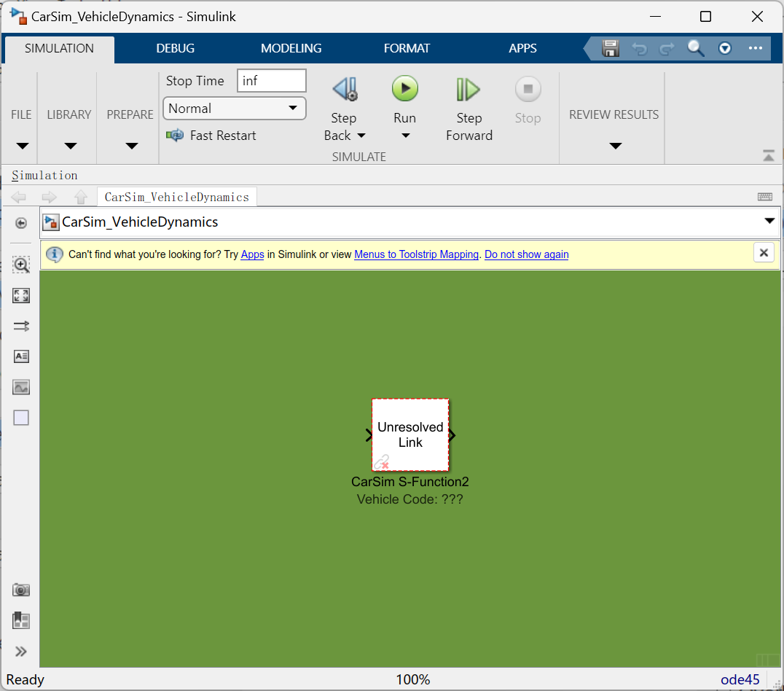Expand the Step Back options arrow
The image size is (784, 691).
(x=361, y=136)
